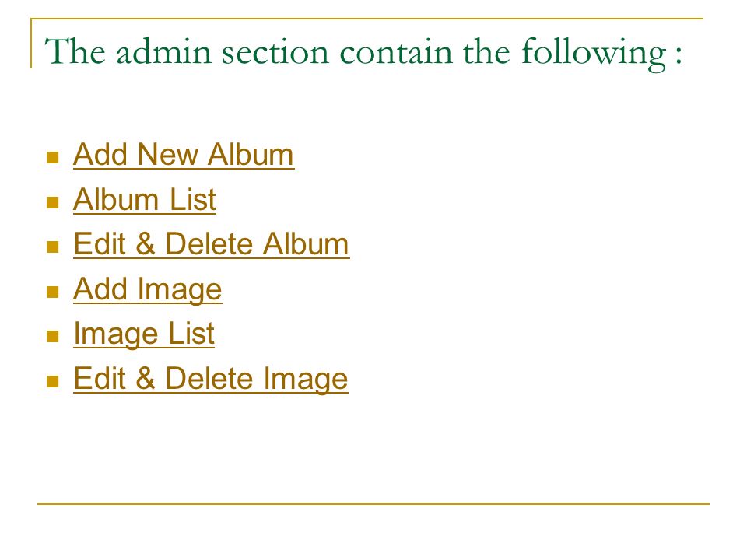The width and height of the screenshot is (747, 560).
Task: Click the bullet marker next to Add Image
Action: pos(52,292)
